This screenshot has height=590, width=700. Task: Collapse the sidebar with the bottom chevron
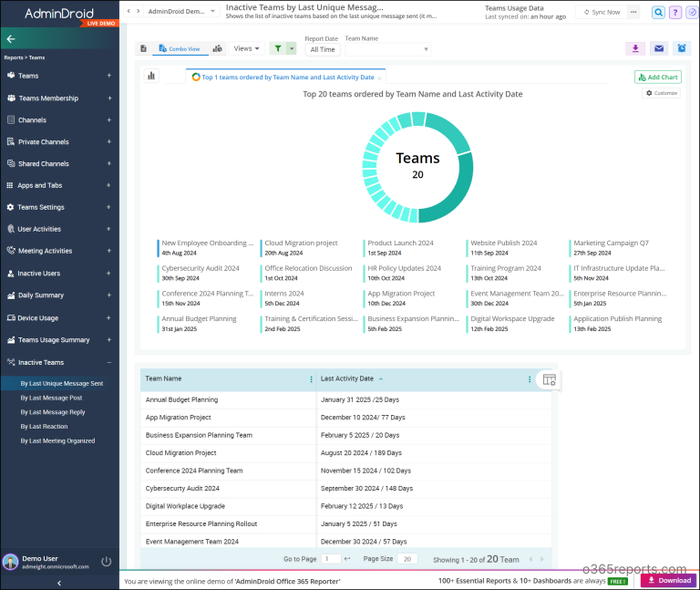point(59,583)
